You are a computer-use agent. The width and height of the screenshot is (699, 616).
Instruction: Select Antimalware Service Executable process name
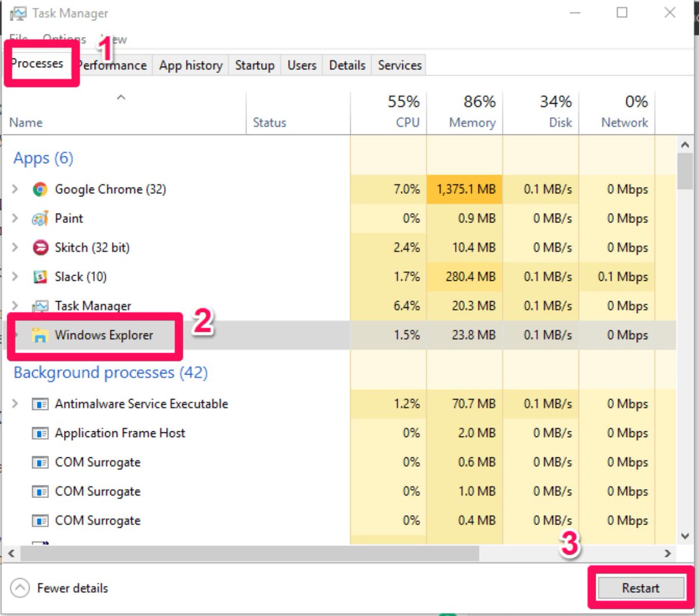tap(142, 404)
